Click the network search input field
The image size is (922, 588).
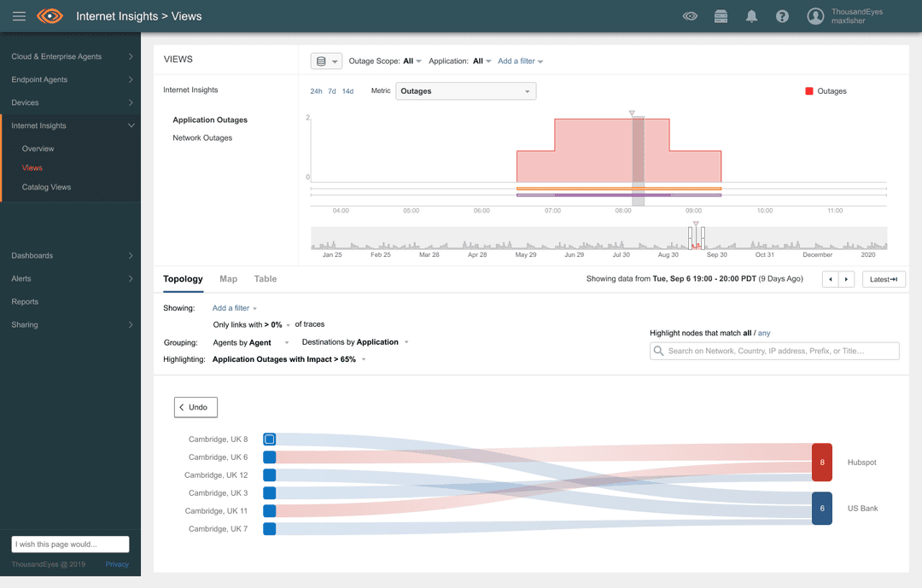[x=774, y=351]
